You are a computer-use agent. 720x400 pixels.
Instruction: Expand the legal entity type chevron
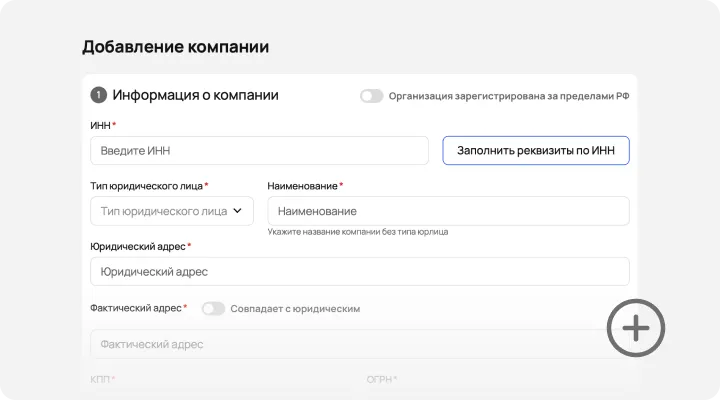(x=238, y=211)
